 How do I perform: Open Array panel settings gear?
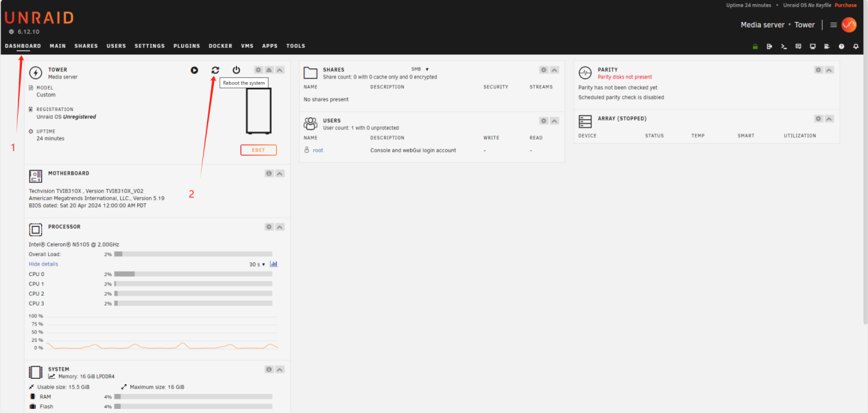click(x=819, y=118)
